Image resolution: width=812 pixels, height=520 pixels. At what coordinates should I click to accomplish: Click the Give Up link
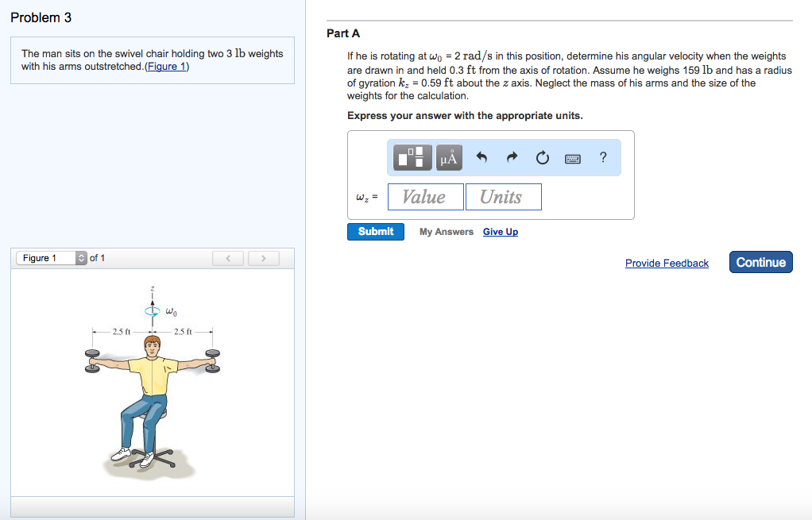(501, 232)
